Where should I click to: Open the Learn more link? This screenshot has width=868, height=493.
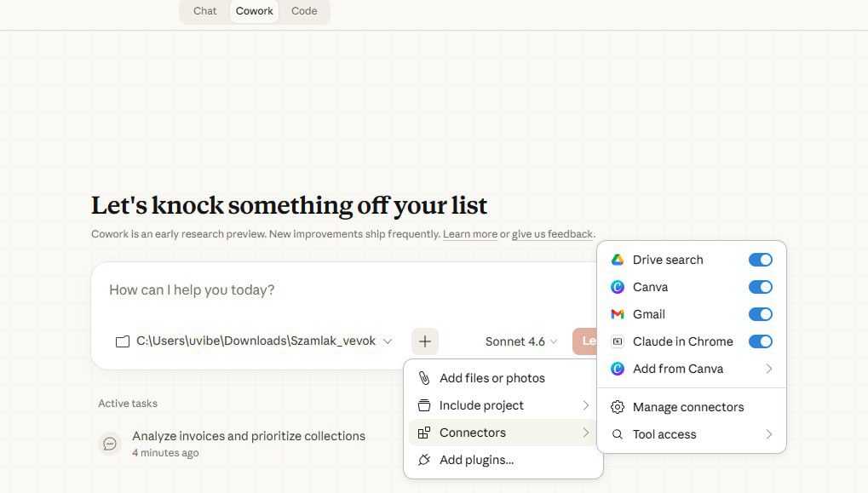tap(470, 234)
